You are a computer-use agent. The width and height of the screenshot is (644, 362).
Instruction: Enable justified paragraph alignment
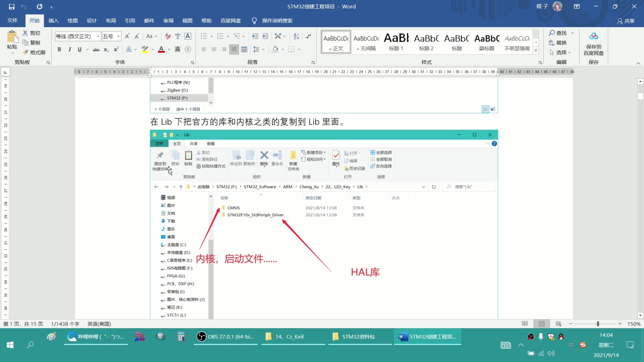[234, 50]
